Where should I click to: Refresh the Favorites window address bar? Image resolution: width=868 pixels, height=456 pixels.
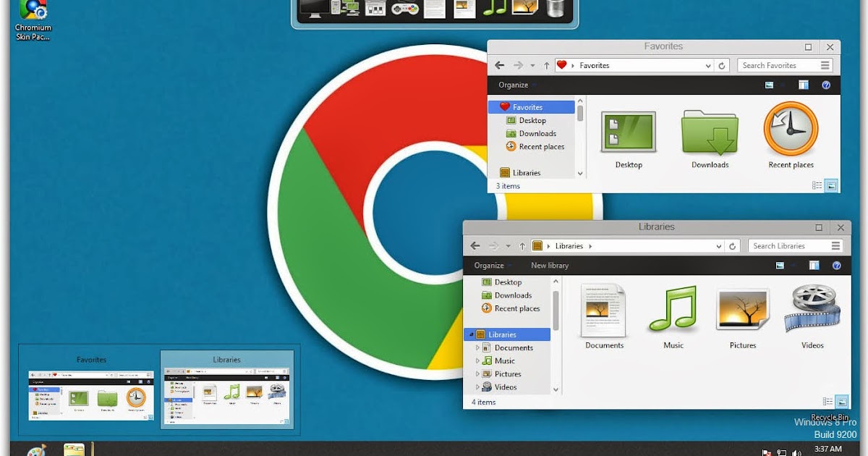tap(721, 65)
